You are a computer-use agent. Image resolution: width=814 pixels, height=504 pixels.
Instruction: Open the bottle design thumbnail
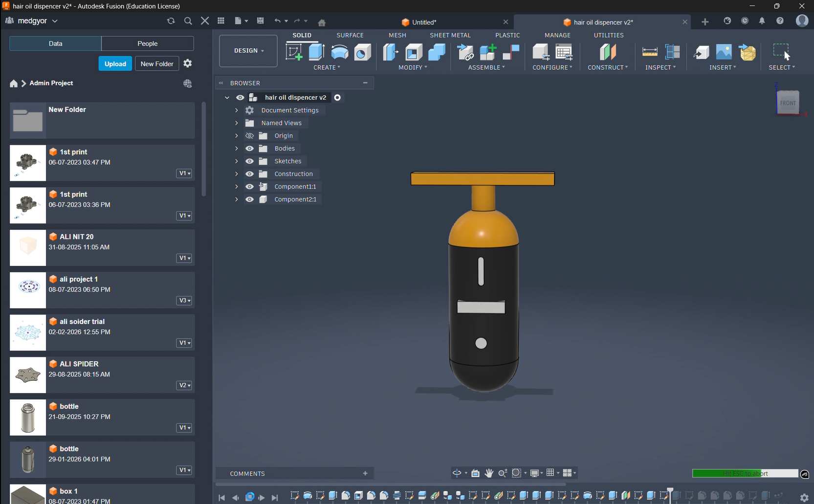coord(28,417)
